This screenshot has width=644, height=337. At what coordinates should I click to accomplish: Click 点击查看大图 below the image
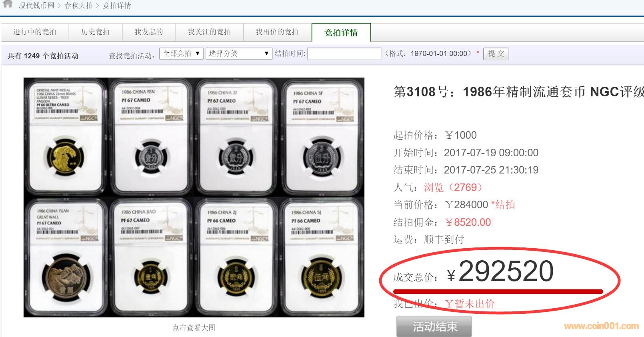click(x=194, y=327)
